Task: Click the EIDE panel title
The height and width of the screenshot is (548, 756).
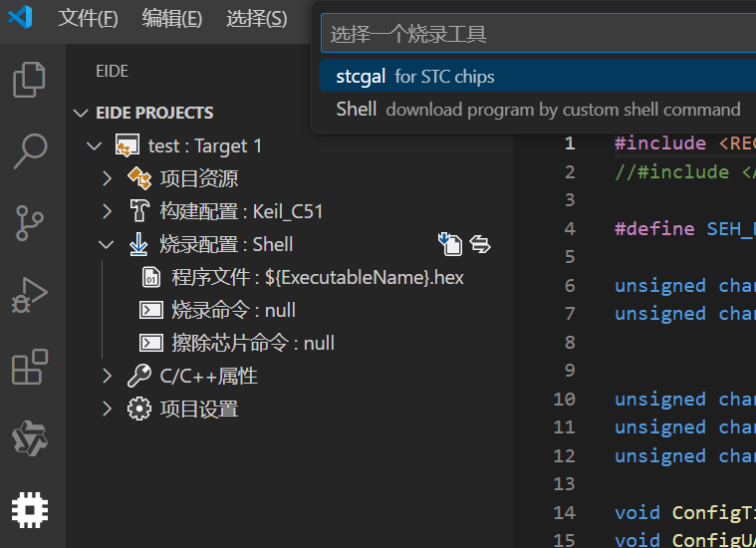Action: (112, 71)
